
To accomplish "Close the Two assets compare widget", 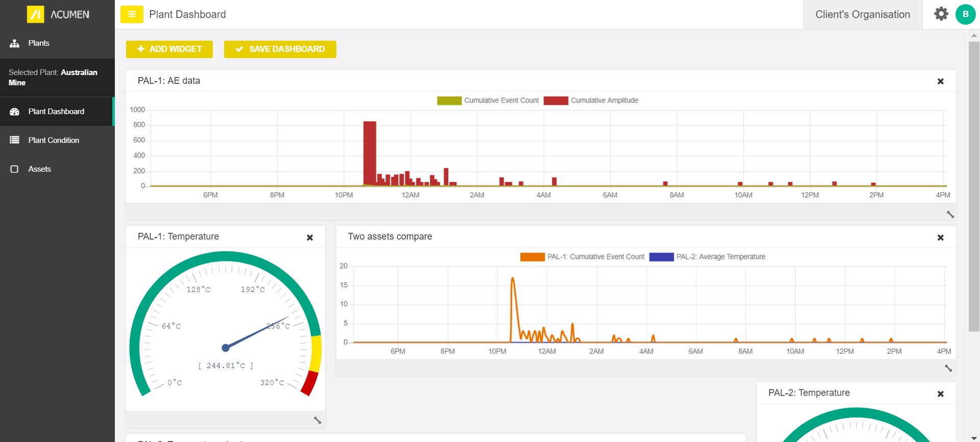I will [940, 237].
